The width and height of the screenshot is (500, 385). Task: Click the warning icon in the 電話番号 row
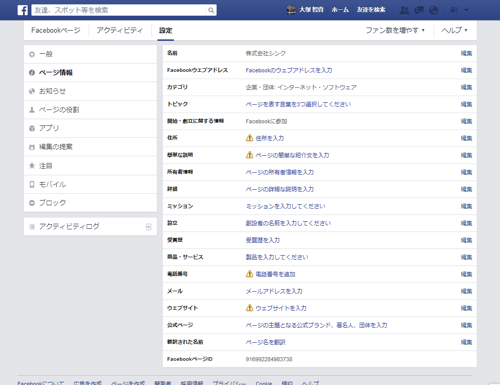(x=249, y=274)
